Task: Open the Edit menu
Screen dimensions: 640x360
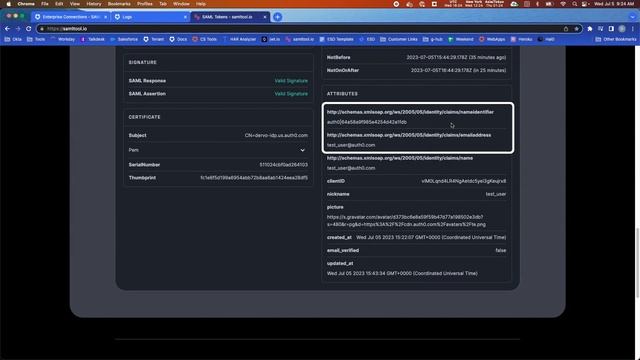Action: tap(59, 4)
